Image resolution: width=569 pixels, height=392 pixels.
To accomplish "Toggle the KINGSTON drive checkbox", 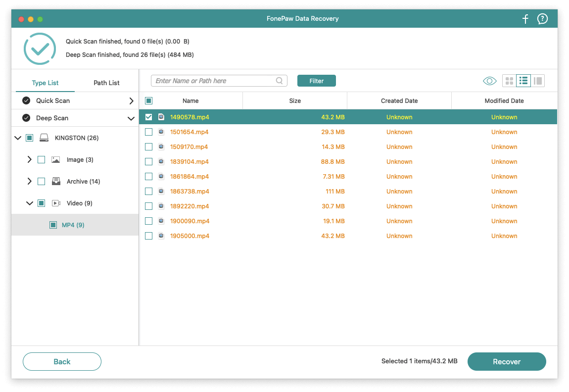I will coord(30,138).
